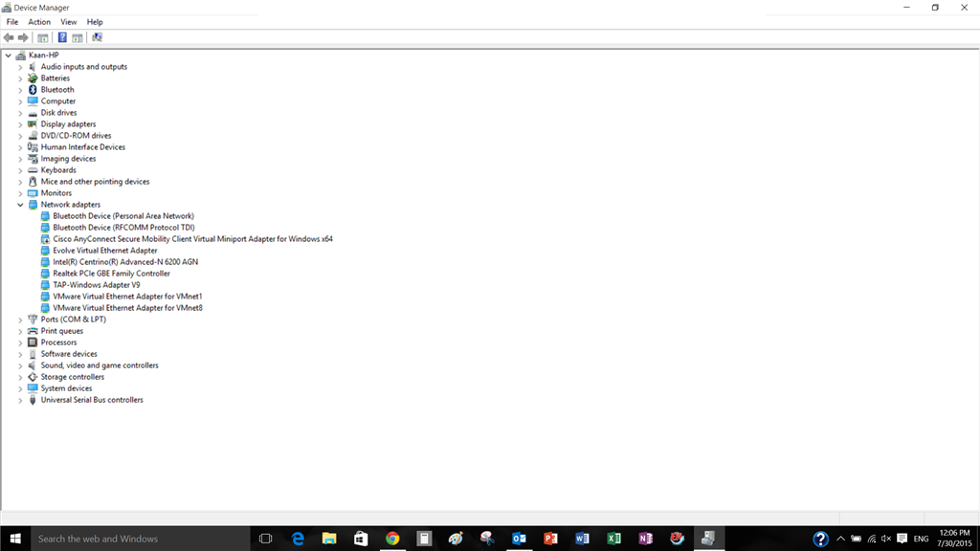The width and height of the screenshot is (980, 551).
Task: Click the Windows Start button
Action: click(x=15, y=539)
